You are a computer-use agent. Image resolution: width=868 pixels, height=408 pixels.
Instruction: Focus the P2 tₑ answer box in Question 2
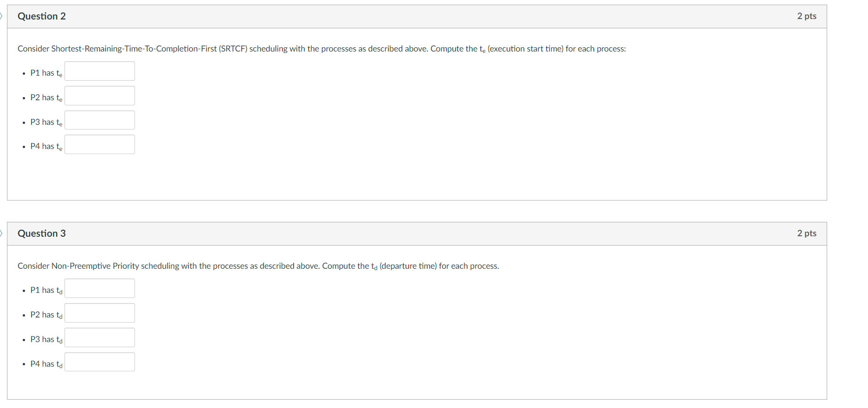point(100,96)
